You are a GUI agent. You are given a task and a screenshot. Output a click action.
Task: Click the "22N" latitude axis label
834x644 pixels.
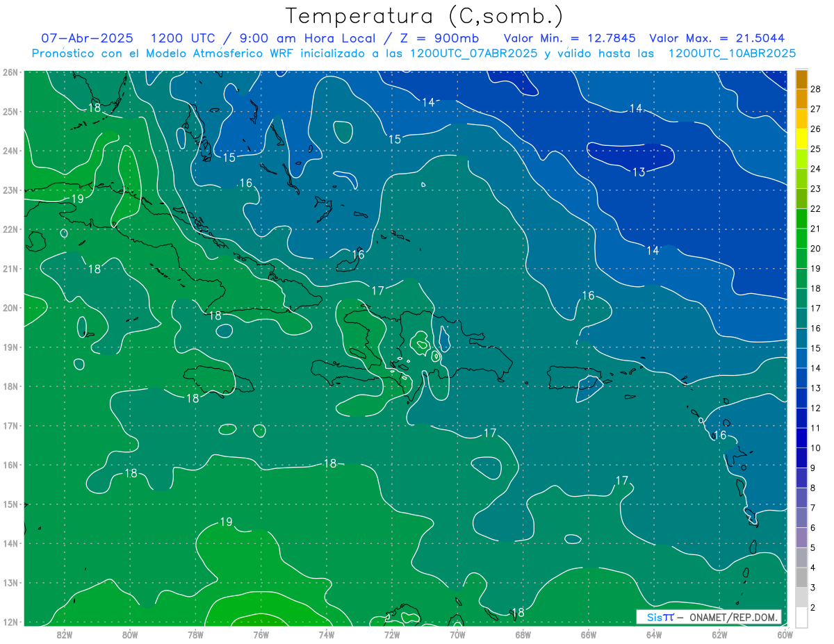pos(10,229)
